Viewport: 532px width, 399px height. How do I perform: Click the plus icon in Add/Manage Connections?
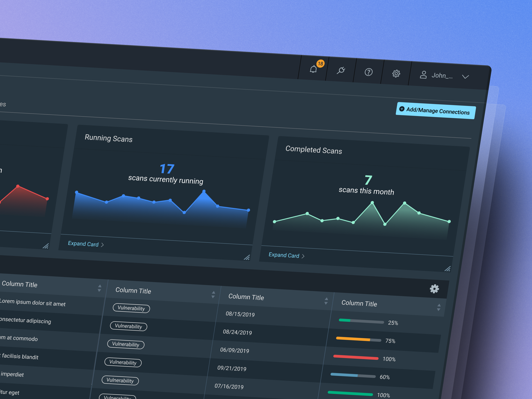point(402,109)
